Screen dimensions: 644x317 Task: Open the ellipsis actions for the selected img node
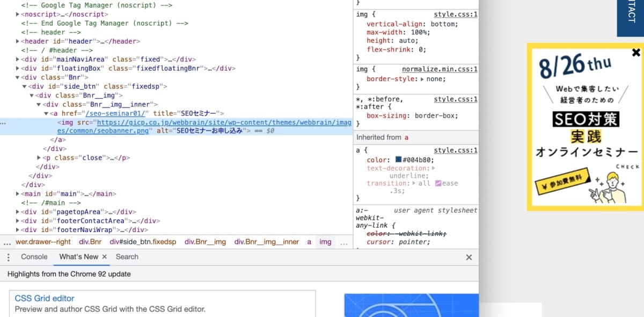[x=4, y=123]
